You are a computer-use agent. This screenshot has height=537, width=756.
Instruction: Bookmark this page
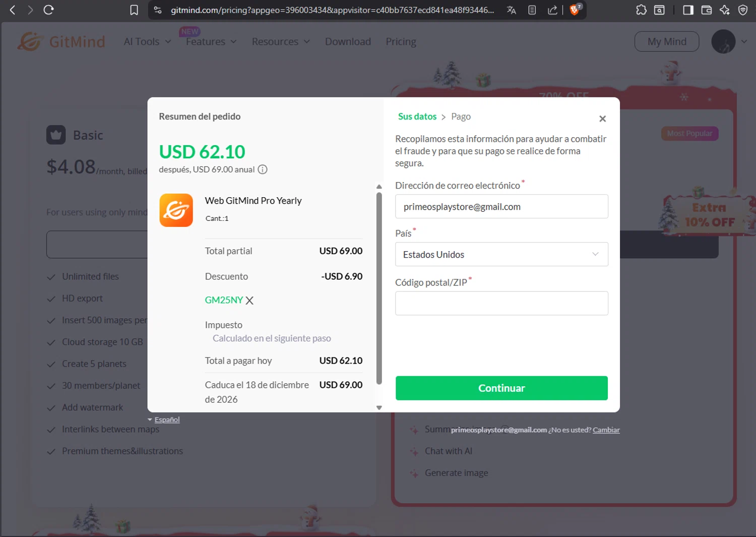click(x=134, y=10)
